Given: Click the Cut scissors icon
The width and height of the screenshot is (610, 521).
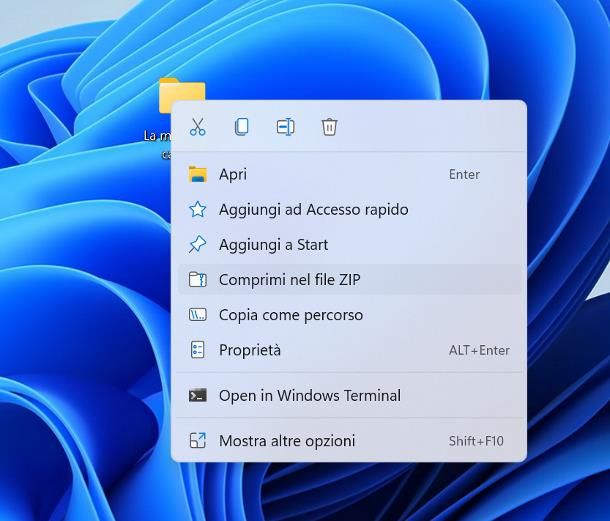Looking at the screenshot, I should (x=197, y=127).
